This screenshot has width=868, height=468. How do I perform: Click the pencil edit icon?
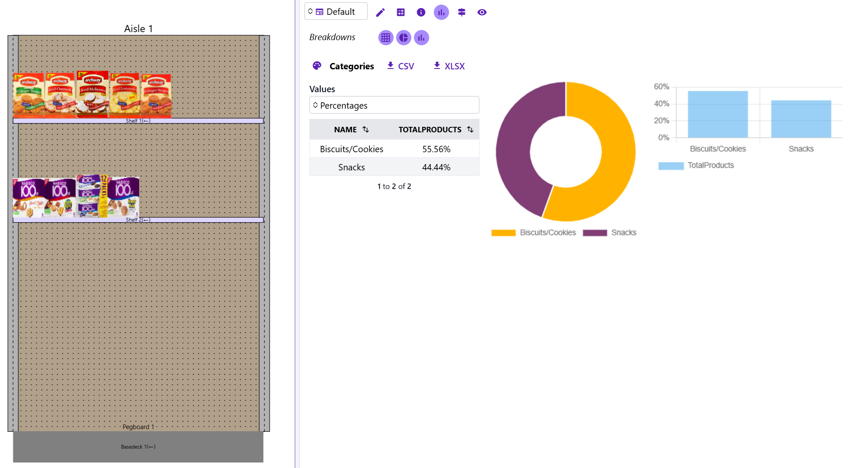point(380,12)
